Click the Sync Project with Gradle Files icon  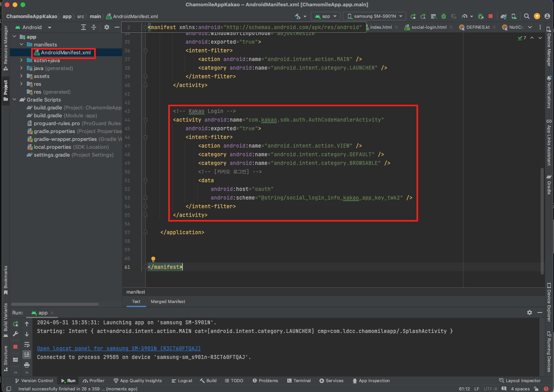point(504,16)
